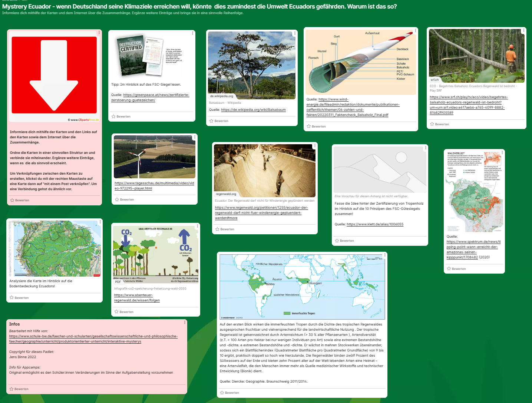The width and height of the screenshot is (532, 403).
Task: Rate the tropical rainforest world map post
Action: click(x=222, y=393)
